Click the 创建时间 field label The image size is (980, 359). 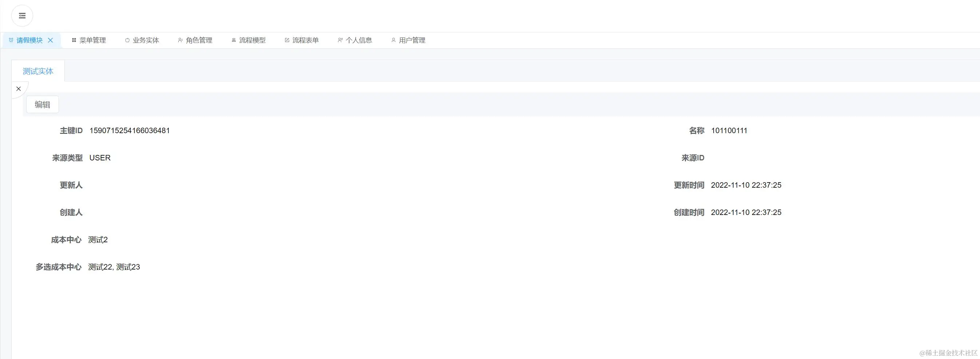tap(689, 212)
